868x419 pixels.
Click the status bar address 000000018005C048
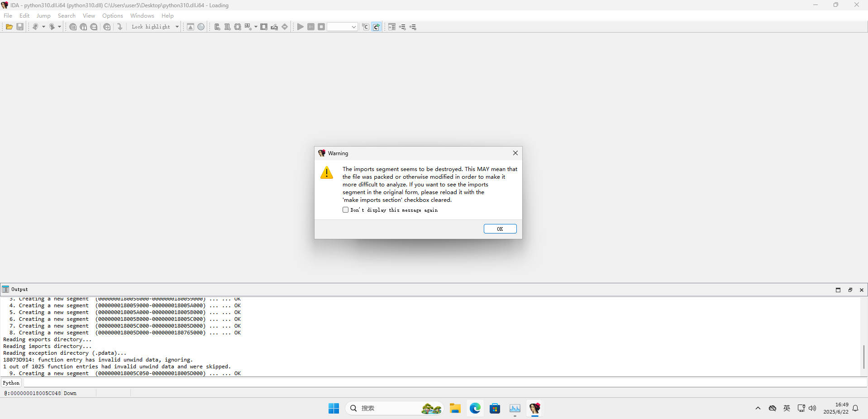coord(32,393)
